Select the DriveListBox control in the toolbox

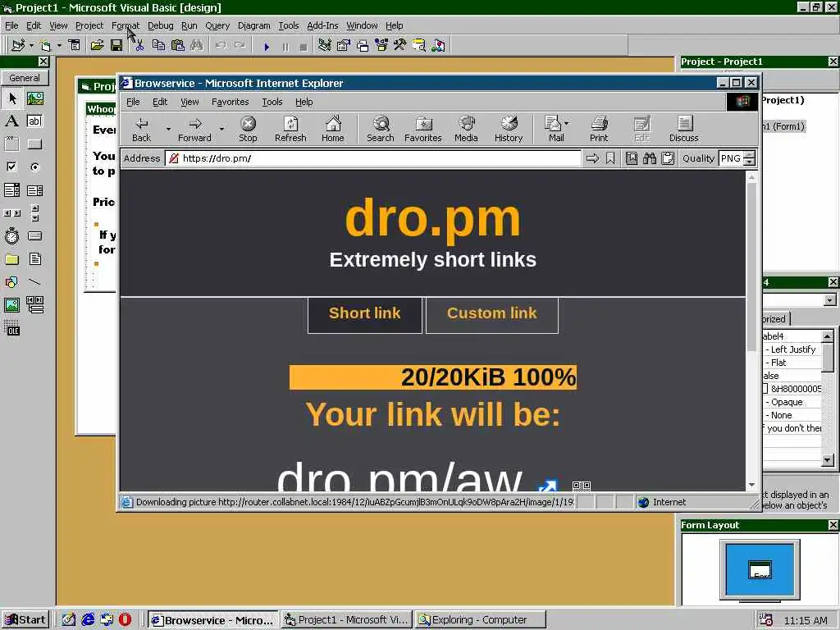click(x=34, y=235)
